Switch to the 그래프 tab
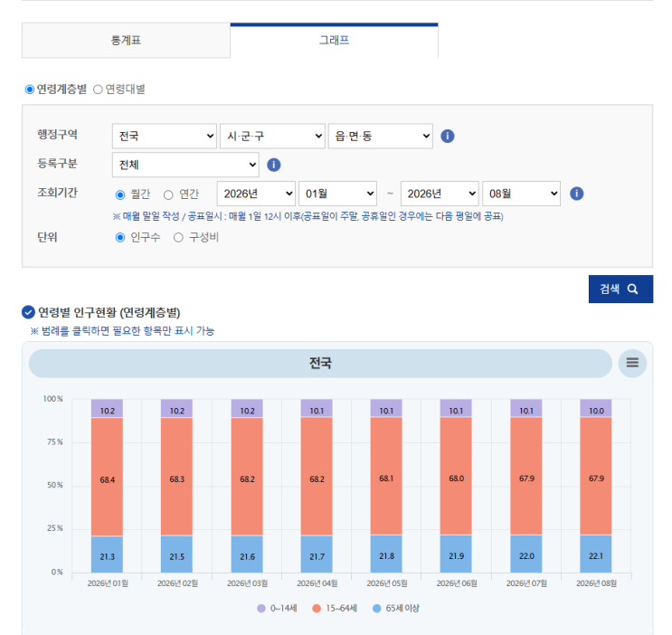The width and height of the screenshot is (672, 635). point(335,41)
